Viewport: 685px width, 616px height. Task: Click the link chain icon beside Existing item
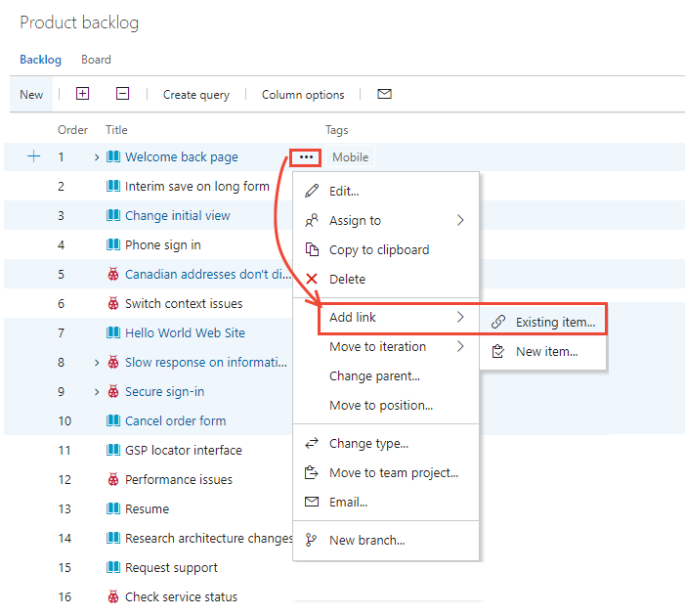click(x=498, y=322)
